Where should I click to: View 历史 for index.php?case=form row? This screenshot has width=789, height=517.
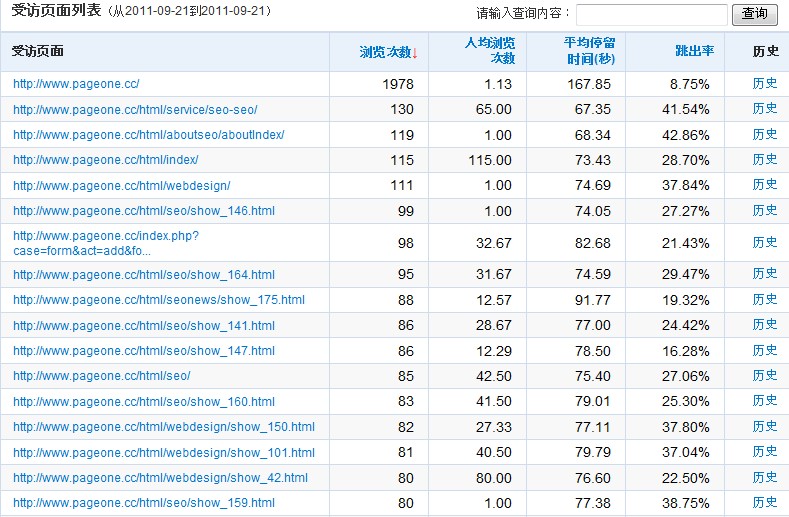tap(765, 242)
